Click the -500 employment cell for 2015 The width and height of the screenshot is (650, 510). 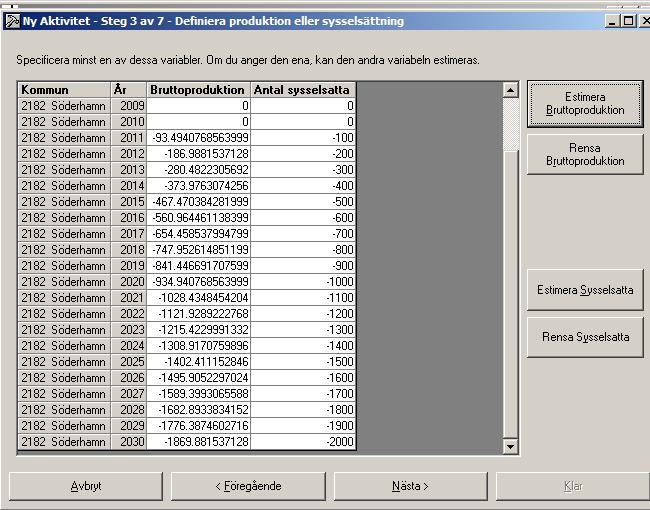click(303, 202)
